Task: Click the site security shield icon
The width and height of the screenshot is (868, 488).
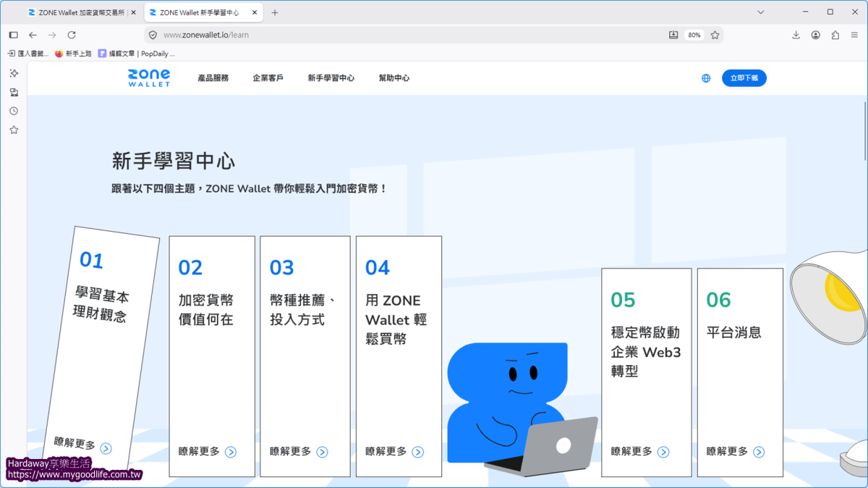Action: pos(153,35)
